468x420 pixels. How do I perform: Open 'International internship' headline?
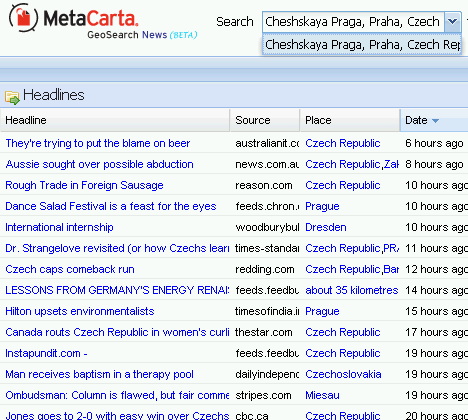point(59,227)
